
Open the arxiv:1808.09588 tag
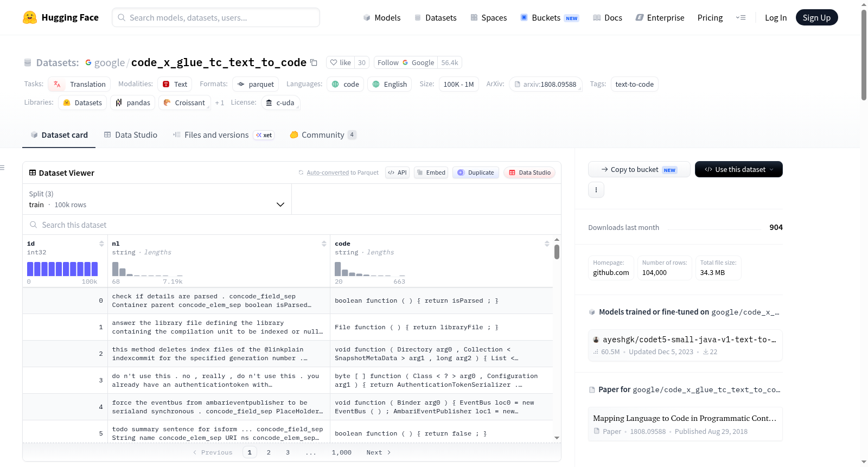[546, 84]
